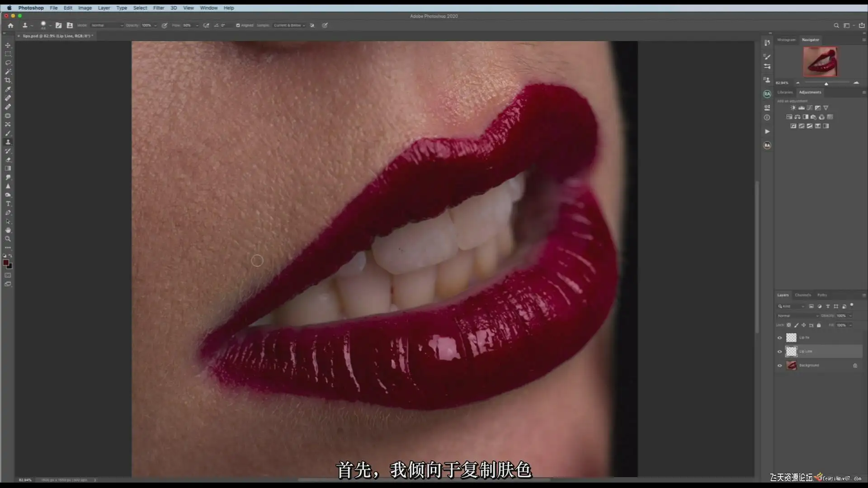Open the layer Fill dropdown arrow

coord(850,325)
